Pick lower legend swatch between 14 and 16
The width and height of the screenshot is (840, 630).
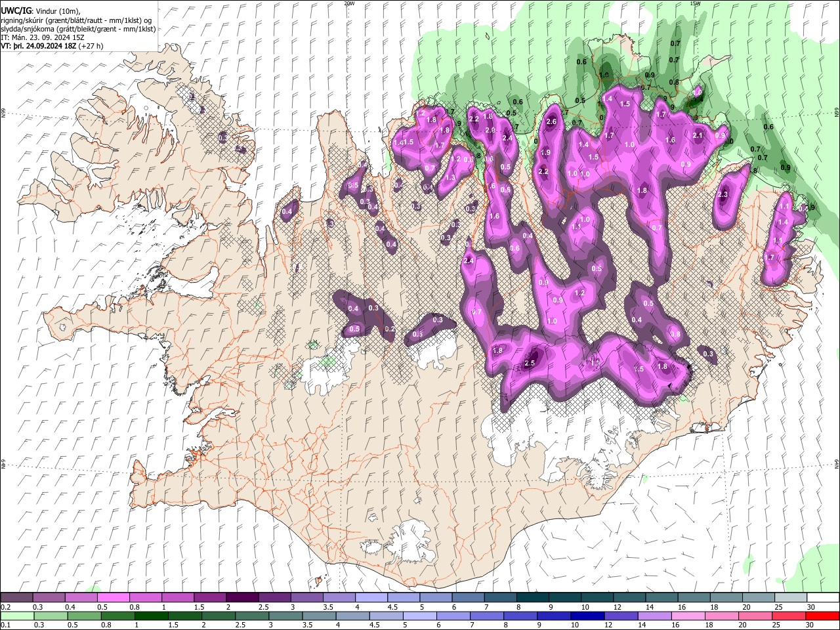tap(654, 616)
